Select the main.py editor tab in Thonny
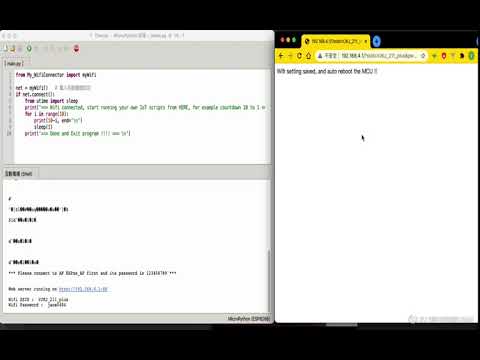This screenshot has height=360, width=480. point(14,63)
